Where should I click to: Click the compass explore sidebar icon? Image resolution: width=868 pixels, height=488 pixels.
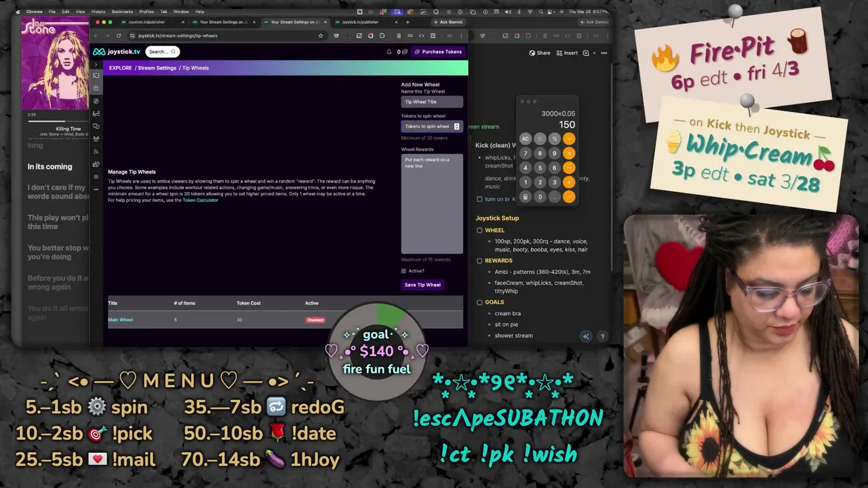[x=96, y=100]
